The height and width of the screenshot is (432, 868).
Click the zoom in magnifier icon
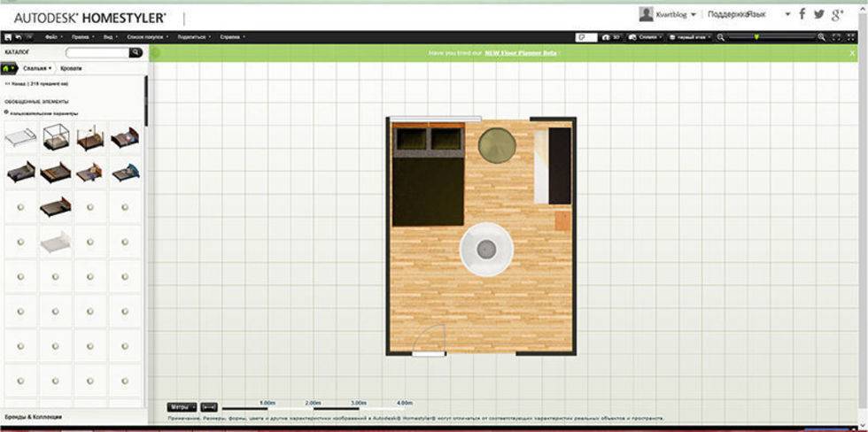coord(822,37)
